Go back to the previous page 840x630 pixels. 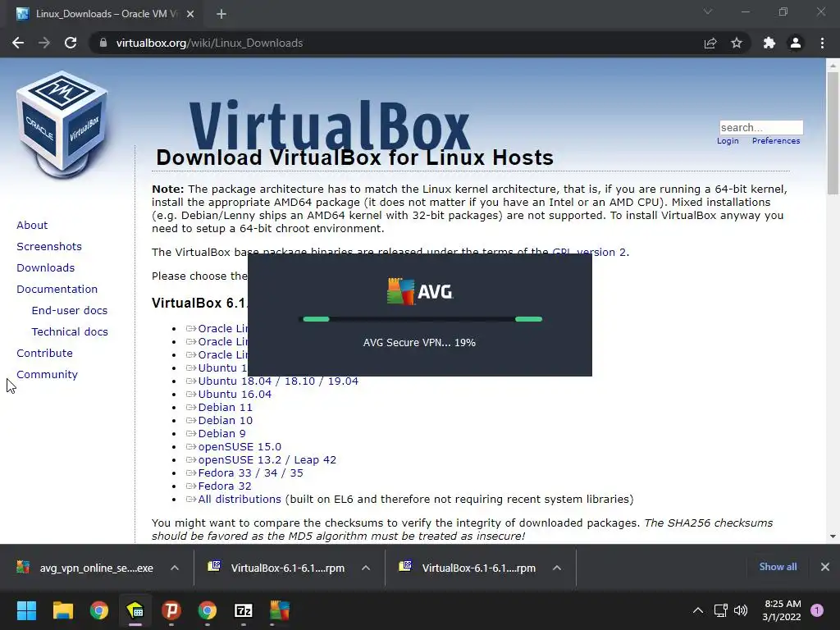(18, 43)
